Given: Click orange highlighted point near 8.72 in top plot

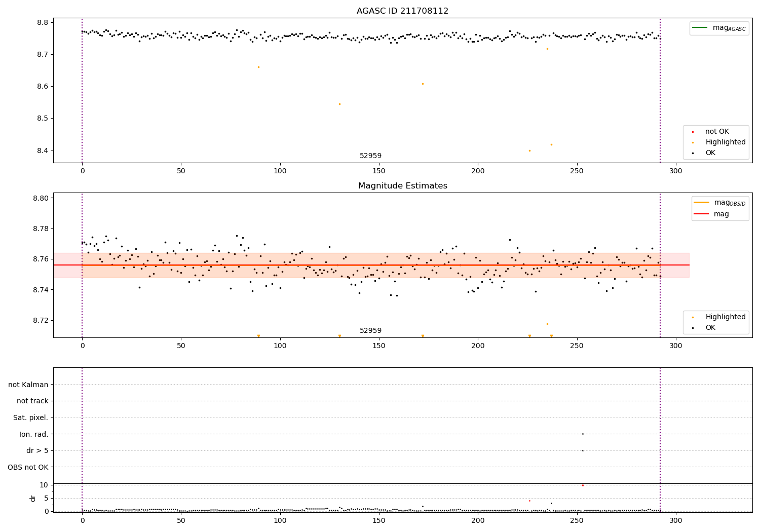Looking at the screenshot, I should click(547, 49).
